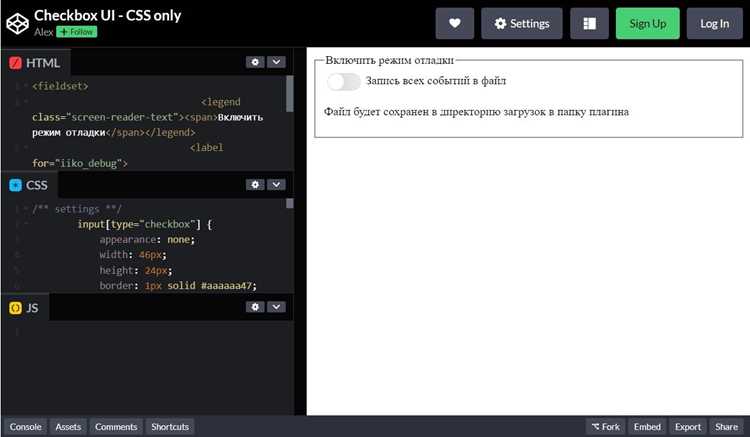Open the Console panel
Viewport: 750px width, 437px height.
pyautogui.click(x=25, y=426)
